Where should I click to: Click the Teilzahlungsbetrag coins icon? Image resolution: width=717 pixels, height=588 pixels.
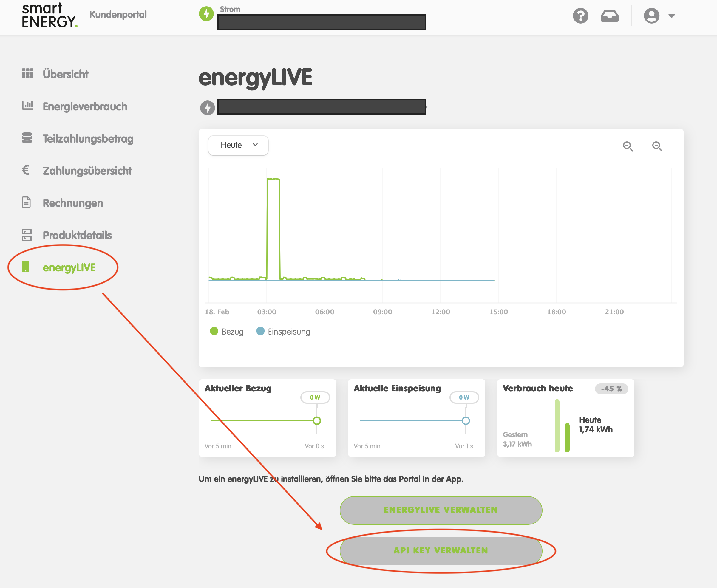(x=27, y=137)
